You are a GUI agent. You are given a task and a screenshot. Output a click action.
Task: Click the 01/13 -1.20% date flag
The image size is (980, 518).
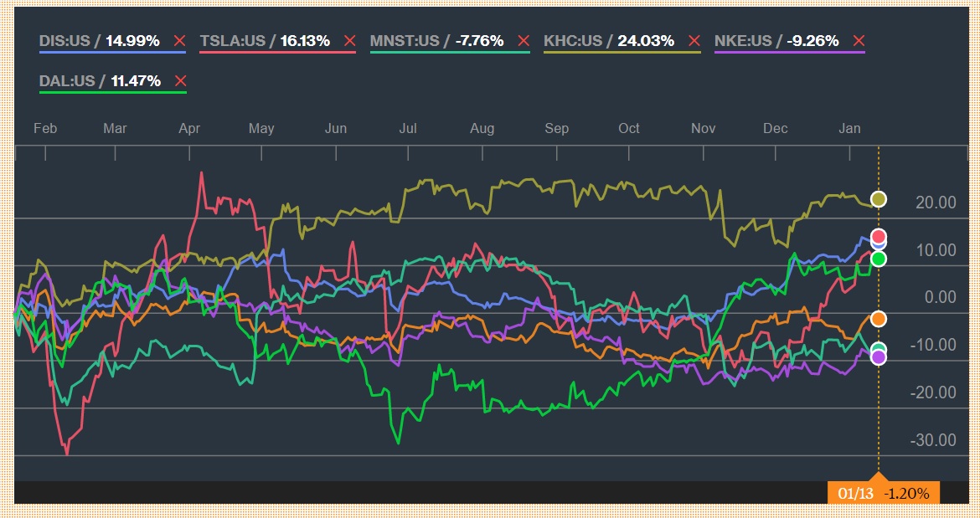pos(883,492)
